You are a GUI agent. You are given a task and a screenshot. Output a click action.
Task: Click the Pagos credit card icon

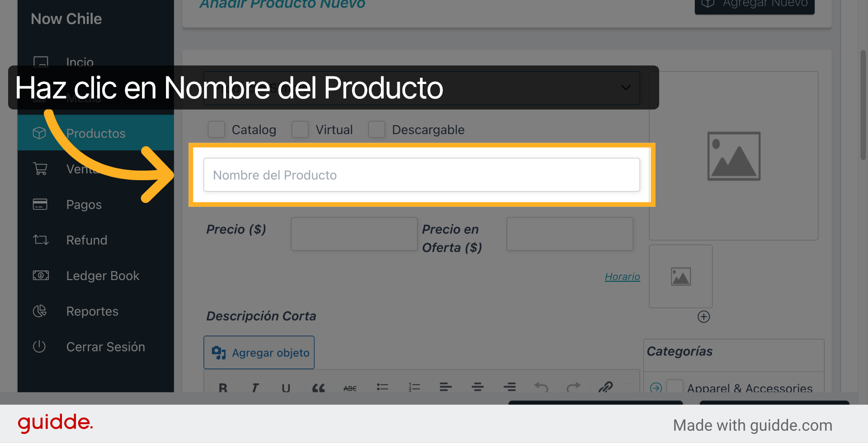click(x=40, y=204)
